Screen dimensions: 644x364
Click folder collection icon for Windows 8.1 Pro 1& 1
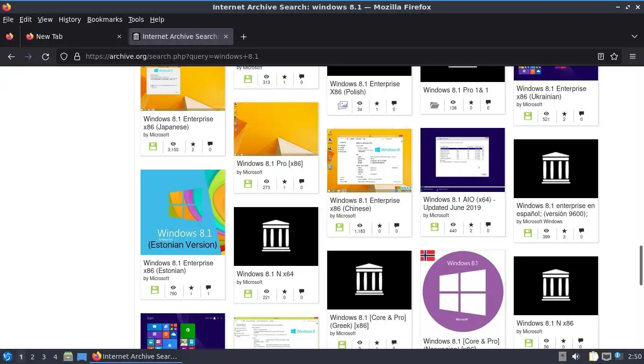point(435,105)
